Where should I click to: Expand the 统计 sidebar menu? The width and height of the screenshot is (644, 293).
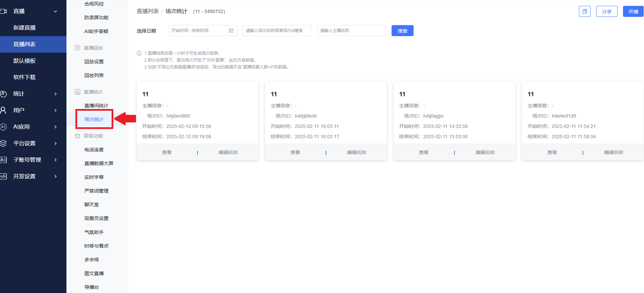coord(55,94)
